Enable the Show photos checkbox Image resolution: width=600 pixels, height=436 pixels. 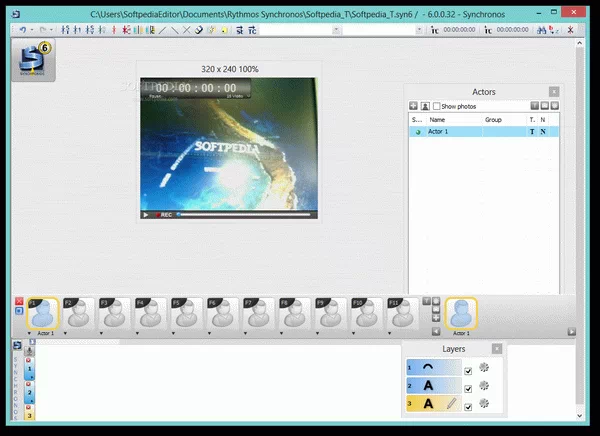pos(437,105)
